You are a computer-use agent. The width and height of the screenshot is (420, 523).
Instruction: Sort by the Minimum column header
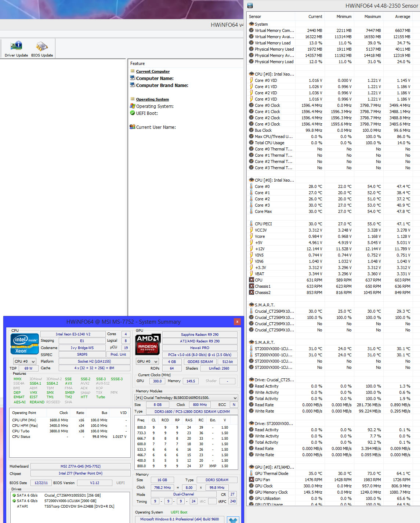(x=339, y=17)
